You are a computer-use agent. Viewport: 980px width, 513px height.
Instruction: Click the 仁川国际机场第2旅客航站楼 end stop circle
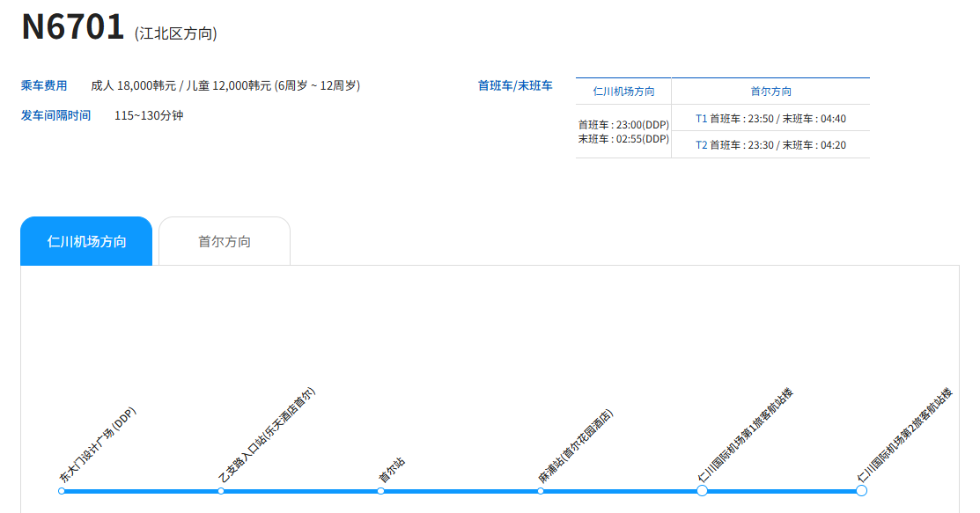861,491
